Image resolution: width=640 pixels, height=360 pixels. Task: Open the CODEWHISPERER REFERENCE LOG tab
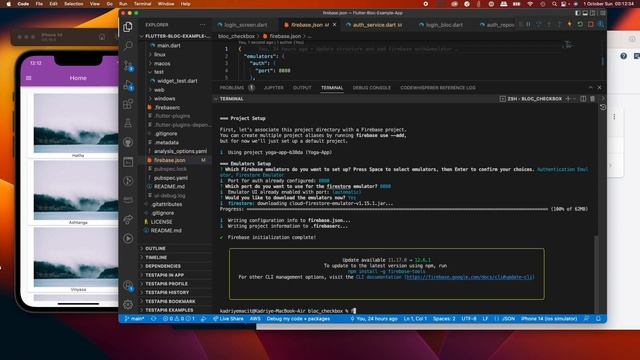coord(438,88)
